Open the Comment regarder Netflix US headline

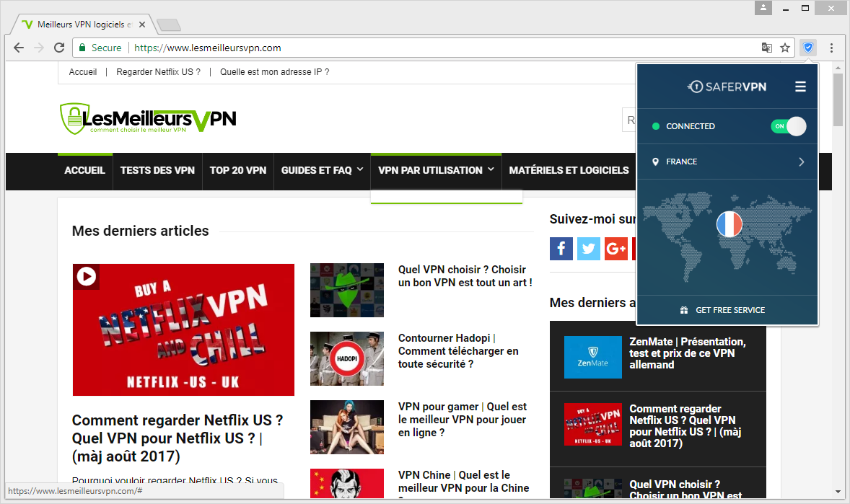pos(178,438)
